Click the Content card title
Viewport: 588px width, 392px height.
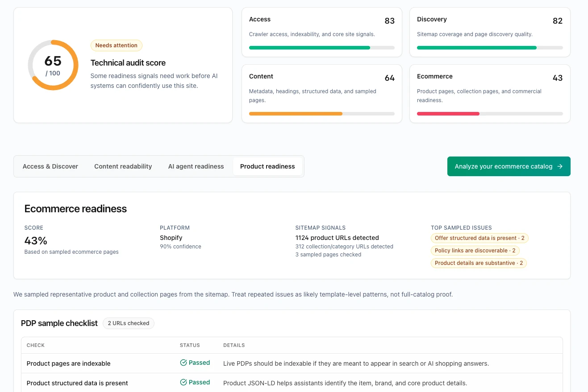click(x=261, y=76)
